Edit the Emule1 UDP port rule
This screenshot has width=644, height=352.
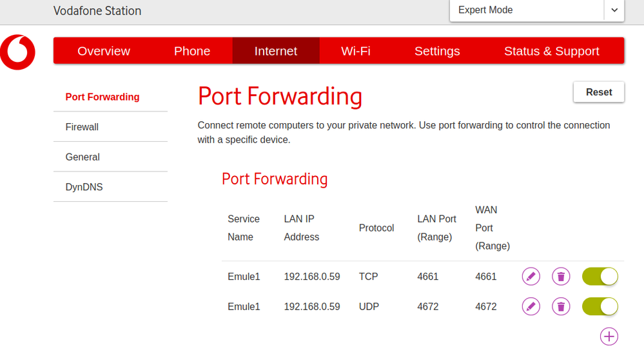tap(531, 306)
